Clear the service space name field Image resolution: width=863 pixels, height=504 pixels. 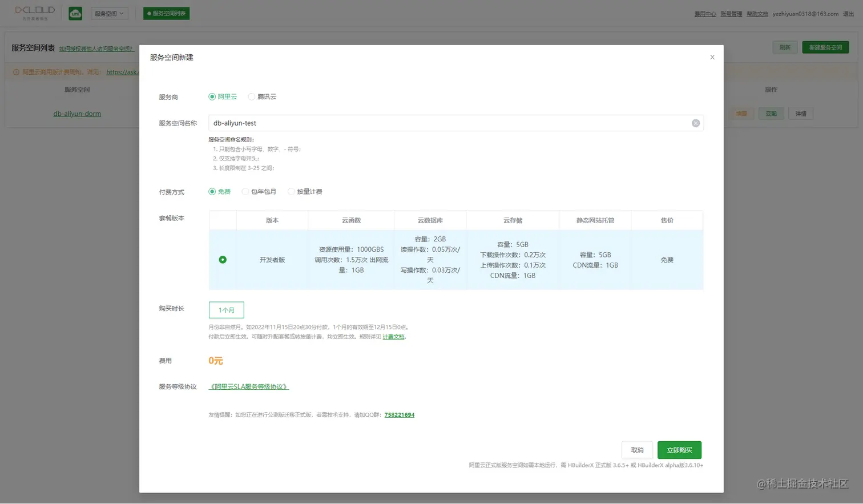695,123
